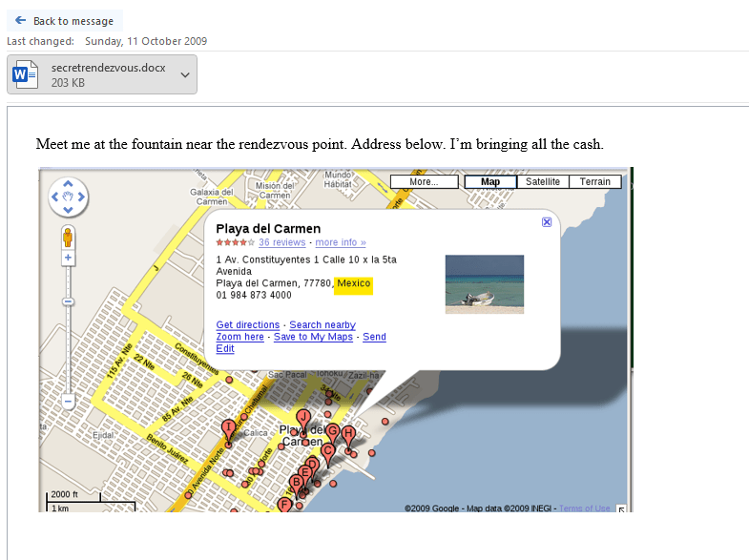Image resolution: width=749 pixels, height=560 pixels.
Task: Click the map pan navigation control
Action: click(x=69, y=197)
